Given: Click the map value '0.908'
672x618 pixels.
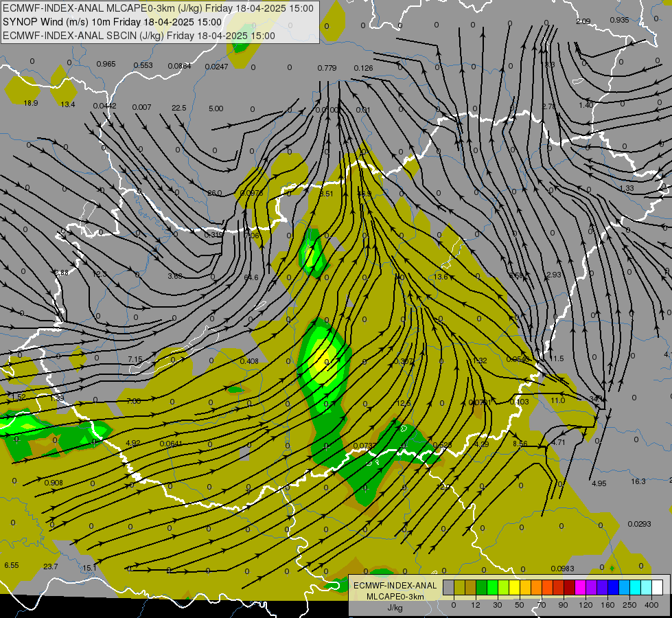Looking at the screenshot, I should coord(54,483).
